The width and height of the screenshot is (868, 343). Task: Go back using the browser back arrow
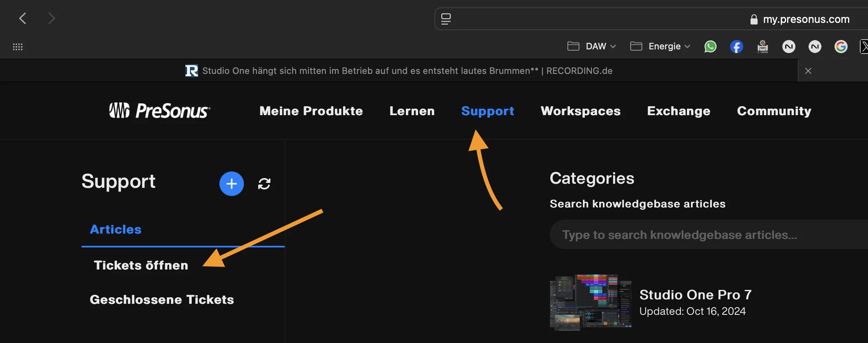pyautogui.click(x=23, y=18)
